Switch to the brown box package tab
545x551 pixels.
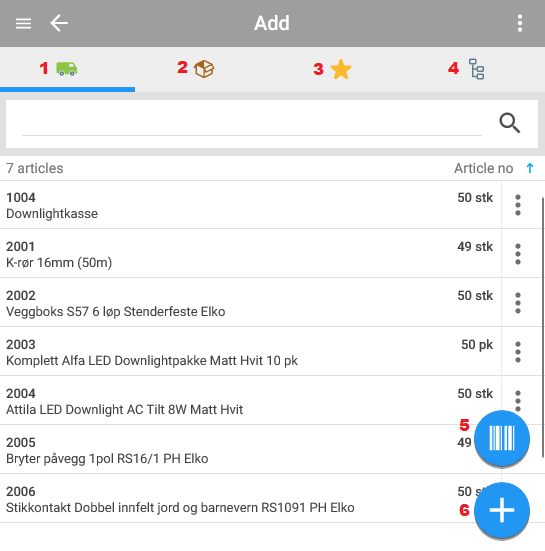click(x=204, y=69)
